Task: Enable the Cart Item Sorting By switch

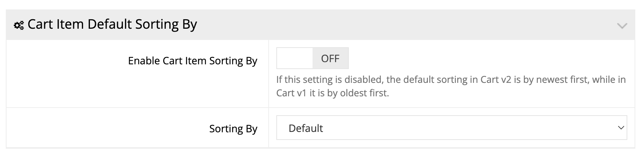Action: (312, 58)
